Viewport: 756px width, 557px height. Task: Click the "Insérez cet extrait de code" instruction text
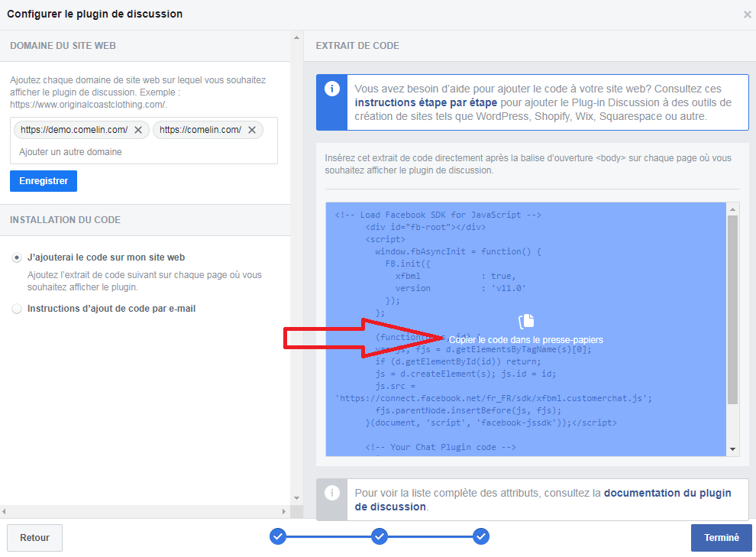pos(528,164)
